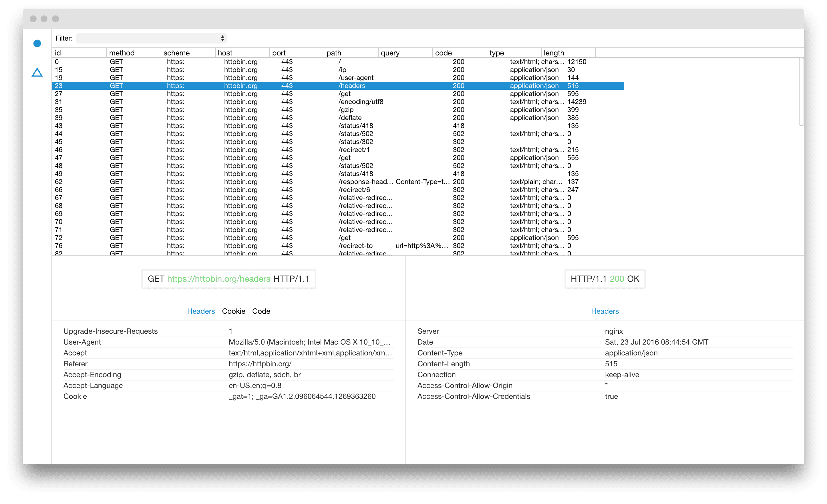
Task: Click the Content-Type response header row
Action: (605, 353)
